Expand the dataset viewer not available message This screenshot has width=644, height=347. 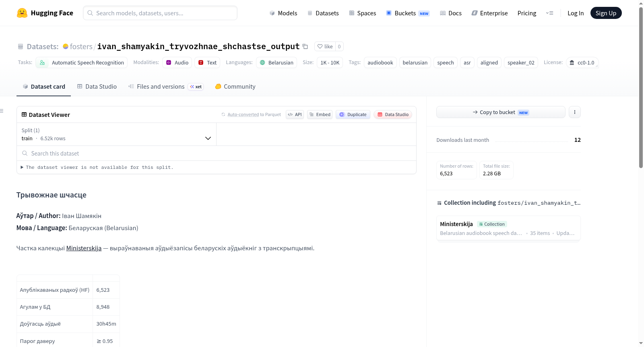[x=97, y=167]
